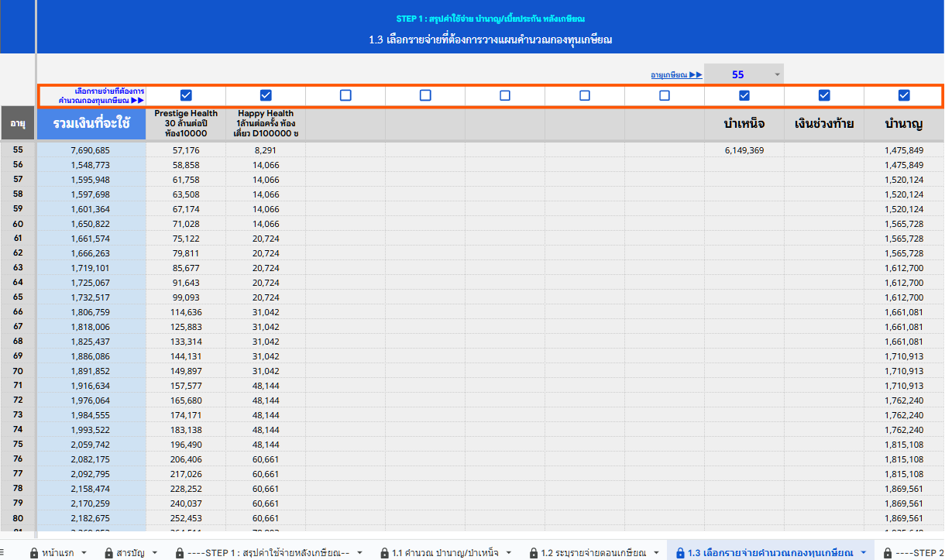Image resolution: width=945 pixels, height=560 pixels.
Task: Expand options arrow for หน้าแรก tab
Action: pos(84,553)
